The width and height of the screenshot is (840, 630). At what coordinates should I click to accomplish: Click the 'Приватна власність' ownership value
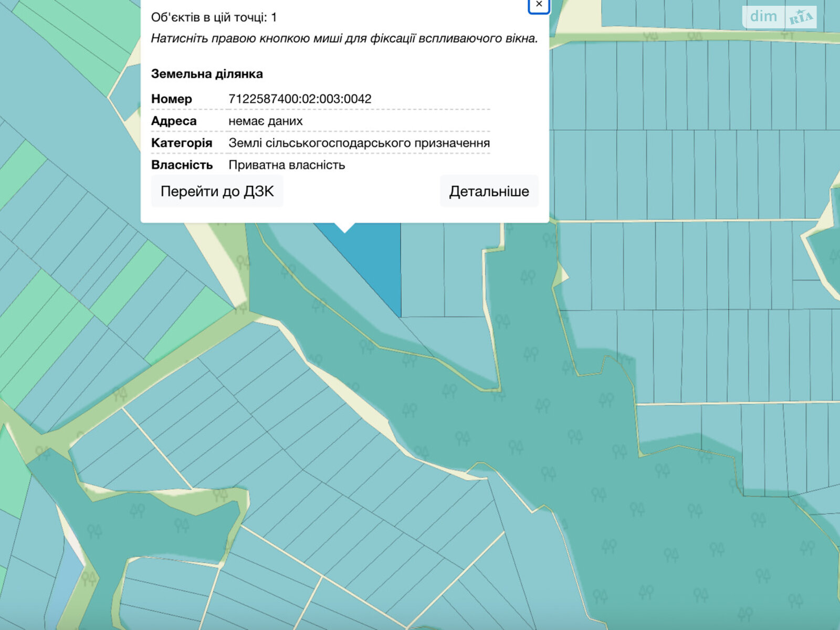click(287, 165)
